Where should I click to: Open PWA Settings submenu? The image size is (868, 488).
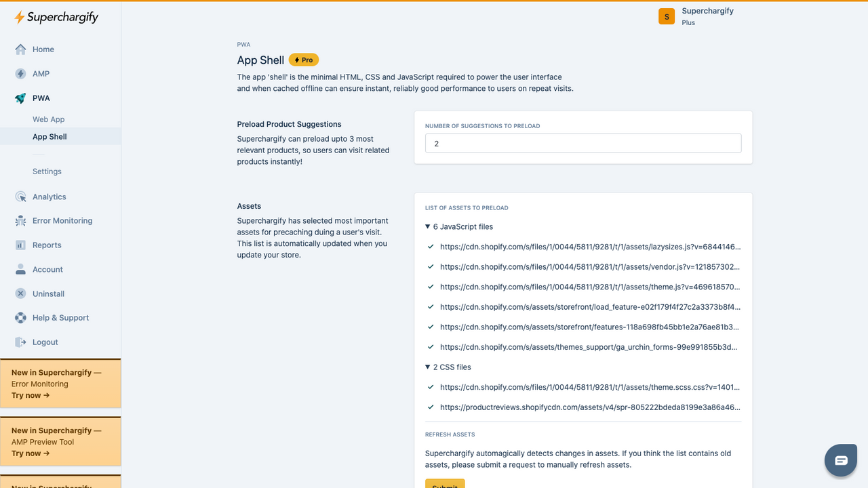(x=47, y=171)
